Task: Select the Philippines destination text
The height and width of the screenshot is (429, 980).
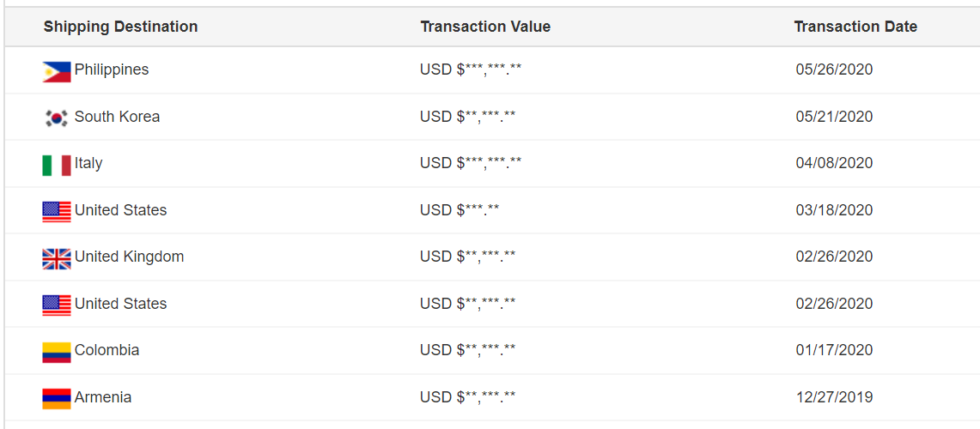Action: 112,69
